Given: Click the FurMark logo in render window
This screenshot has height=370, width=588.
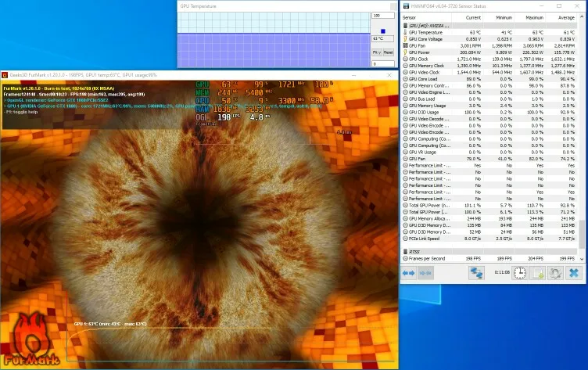Looking at the screenshot, I should click(x=32, y=340).
